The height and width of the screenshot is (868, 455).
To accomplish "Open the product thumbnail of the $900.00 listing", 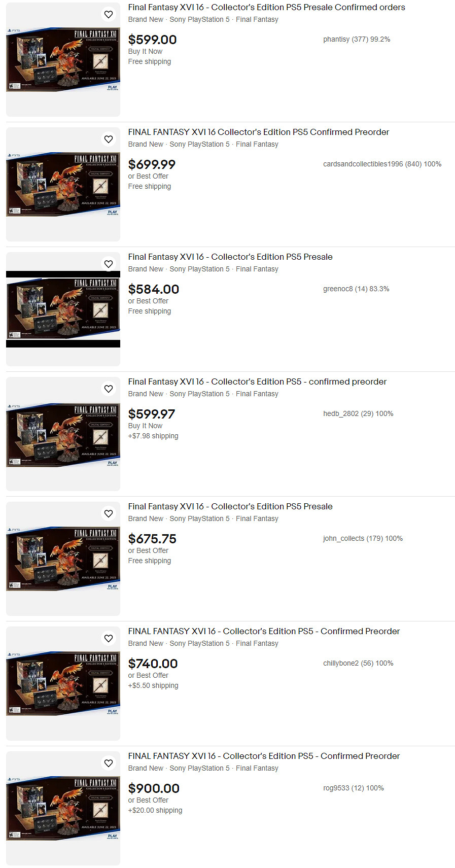I will coord(63,808).
